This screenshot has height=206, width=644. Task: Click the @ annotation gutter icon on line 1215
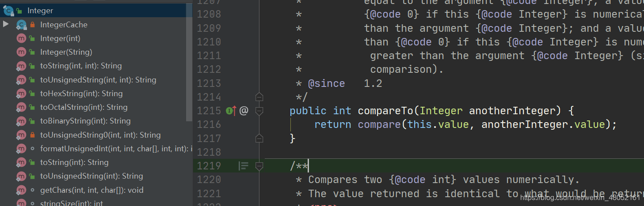click(244, 111)
